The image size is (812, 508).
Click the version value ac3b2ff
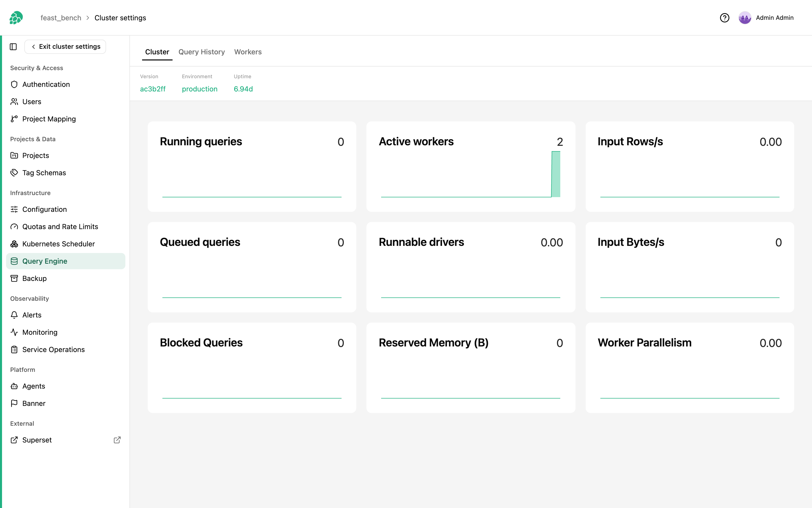[153, 89]
